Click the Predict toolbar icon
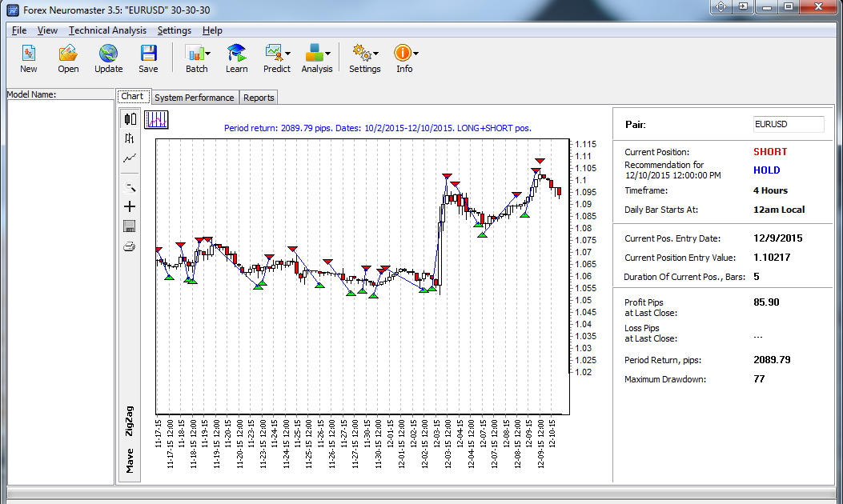 [274, 54]
